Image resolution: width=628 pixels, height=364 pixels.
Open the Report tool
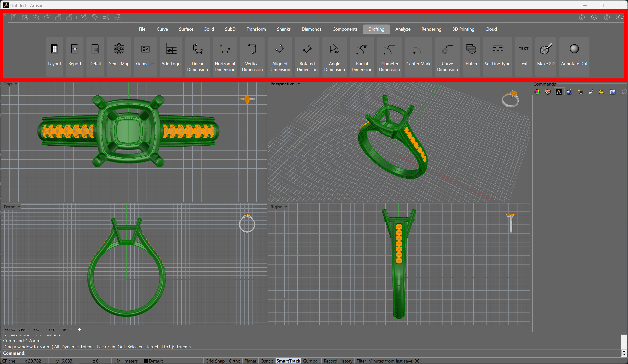75,57
